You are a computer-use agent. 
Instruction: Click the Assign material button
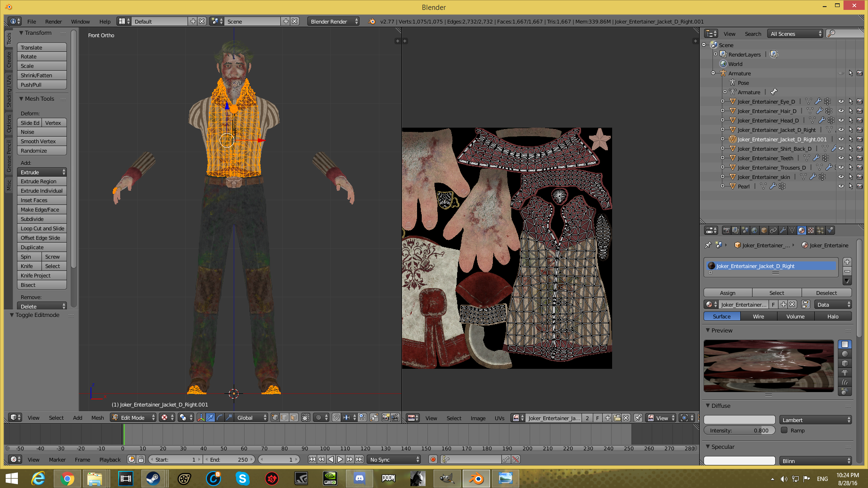tap(728, 293)
